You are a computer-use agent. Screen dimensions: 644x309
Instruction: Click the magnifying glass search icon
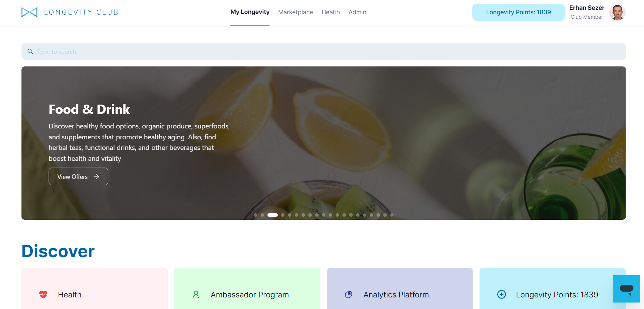[x=30, y=51]
